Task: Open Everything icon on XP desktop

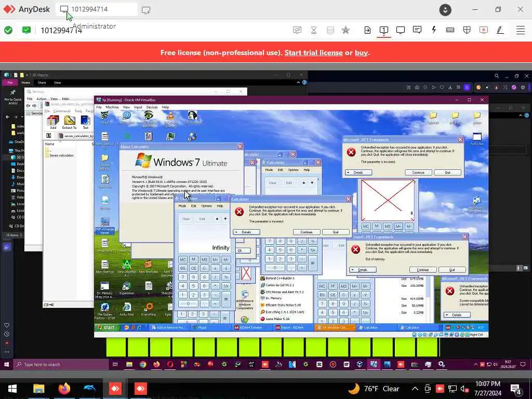Action: 149,309
